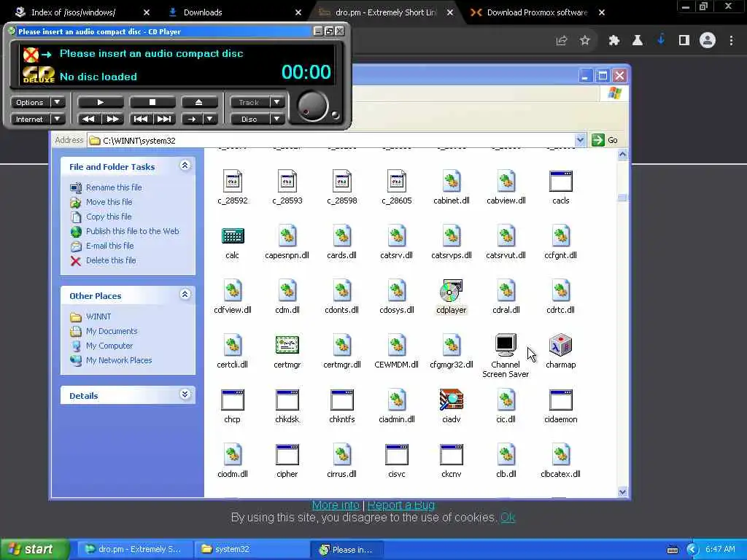
Task: Click Delete this file link
Action: [x=111, y=260]
